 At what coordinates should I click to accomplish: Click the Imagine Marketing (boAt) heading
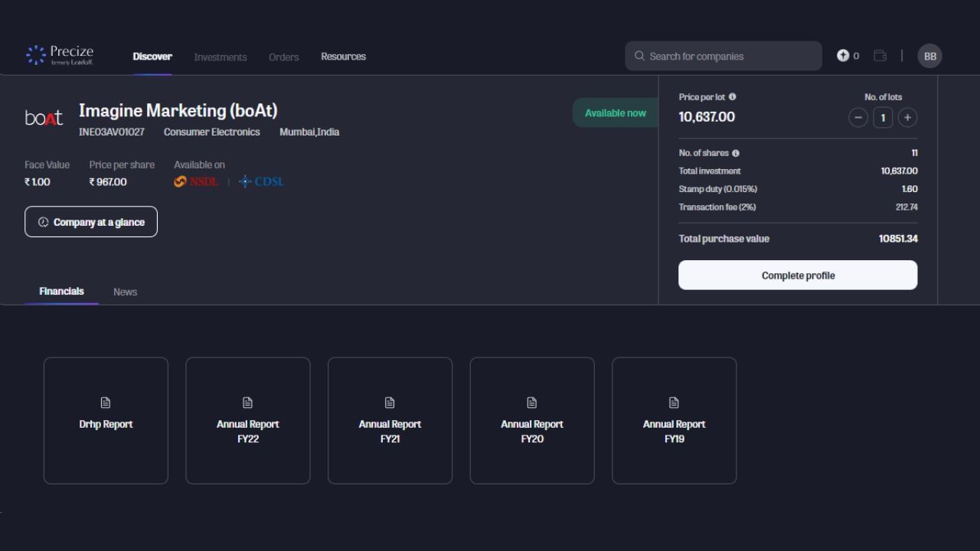pyautogui.click(x=178, y=110)
